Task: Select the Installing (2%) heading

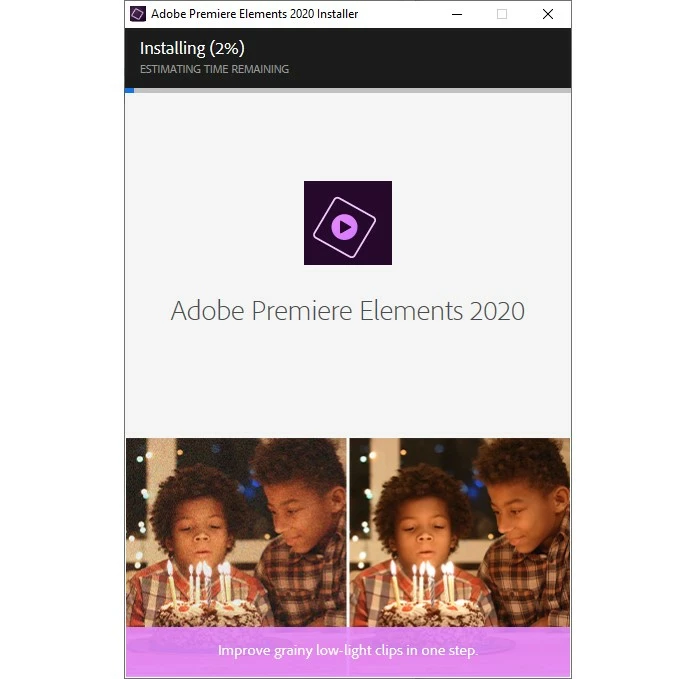Action: [192, 48]
